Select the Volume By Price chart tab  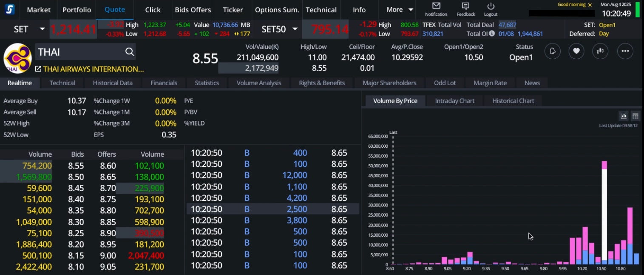point(395,101)
